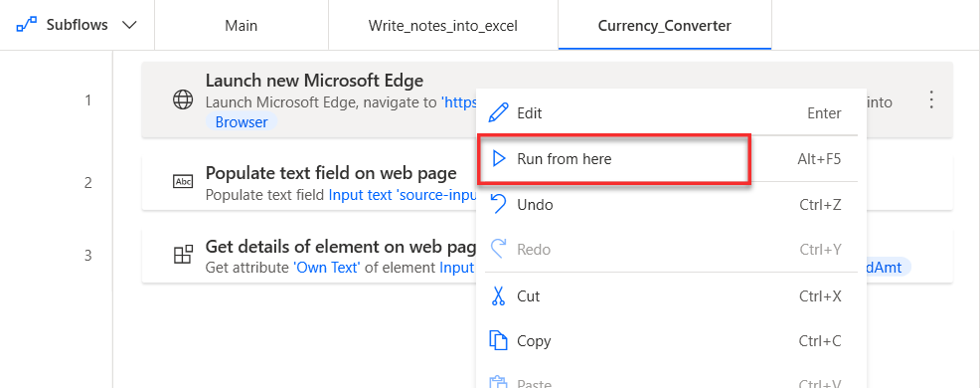Choose Run from here menu item
This screenshot has width=980, height=388.
coord(671,159)
